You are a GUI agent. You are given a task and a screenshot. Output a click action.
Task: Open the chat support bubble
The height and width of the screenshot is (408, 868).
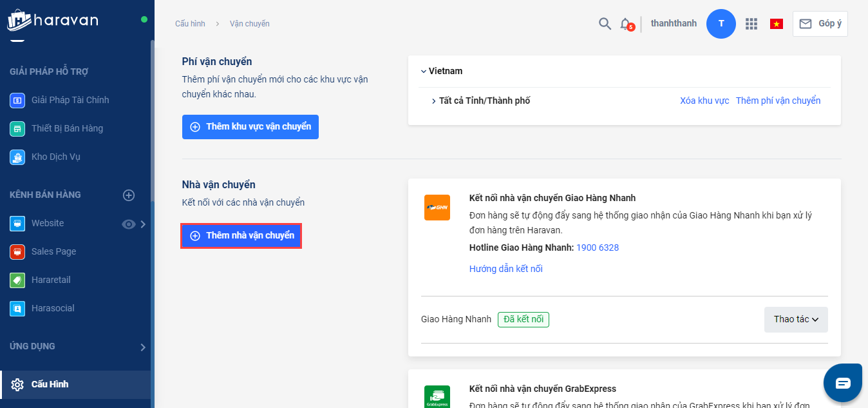(x=843, y=383)
